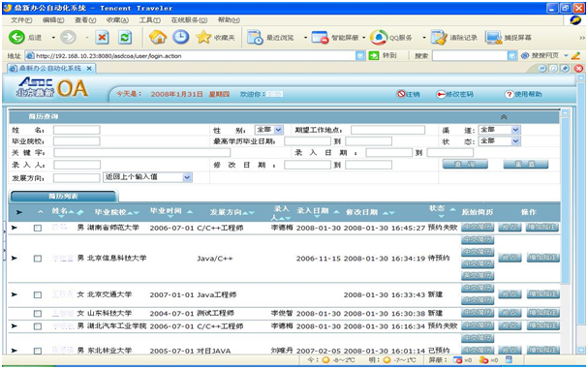Open the 状态 status dropdown
Screen dimensions: 588x369
(500, 141)
